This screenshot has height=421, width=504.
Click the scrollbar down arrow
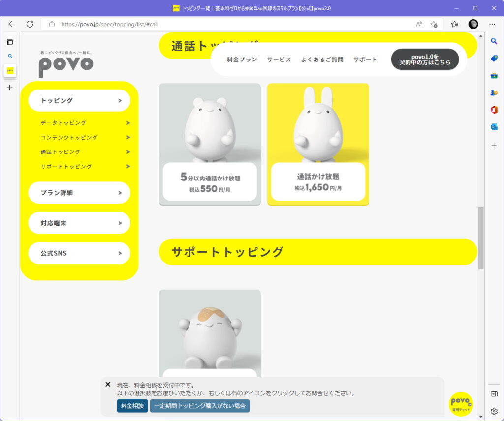point(481,417)
